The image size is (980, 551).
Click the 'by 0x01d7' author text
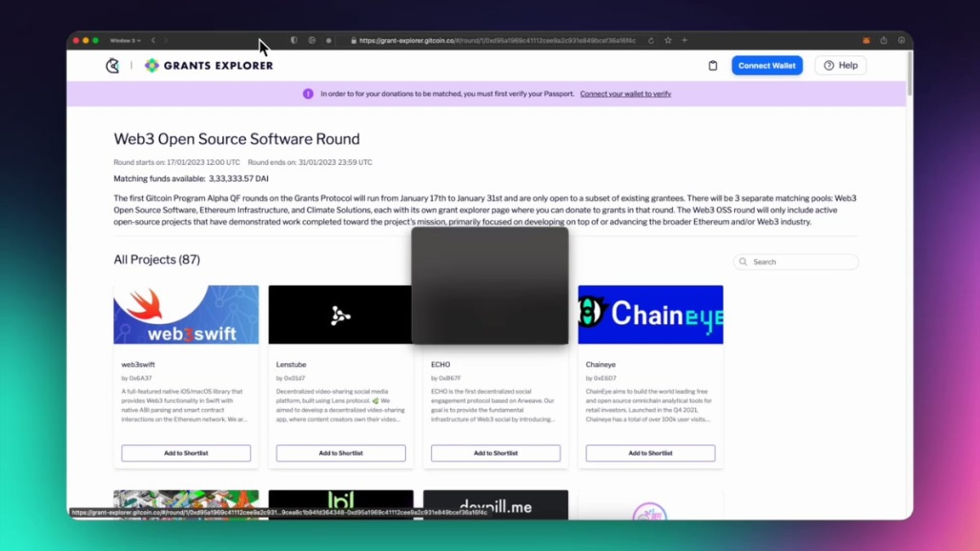tap(291, 378)
